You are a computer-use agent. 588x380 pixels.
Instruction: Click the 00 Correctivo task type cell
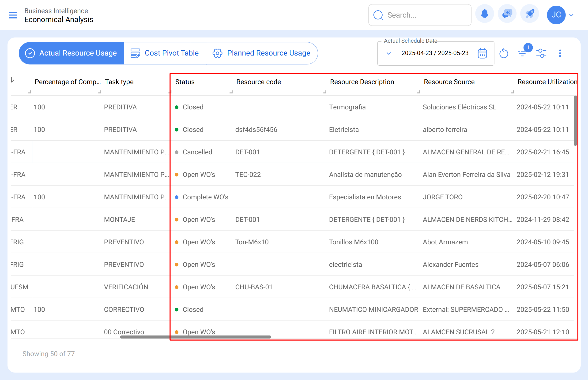point(124,332)
